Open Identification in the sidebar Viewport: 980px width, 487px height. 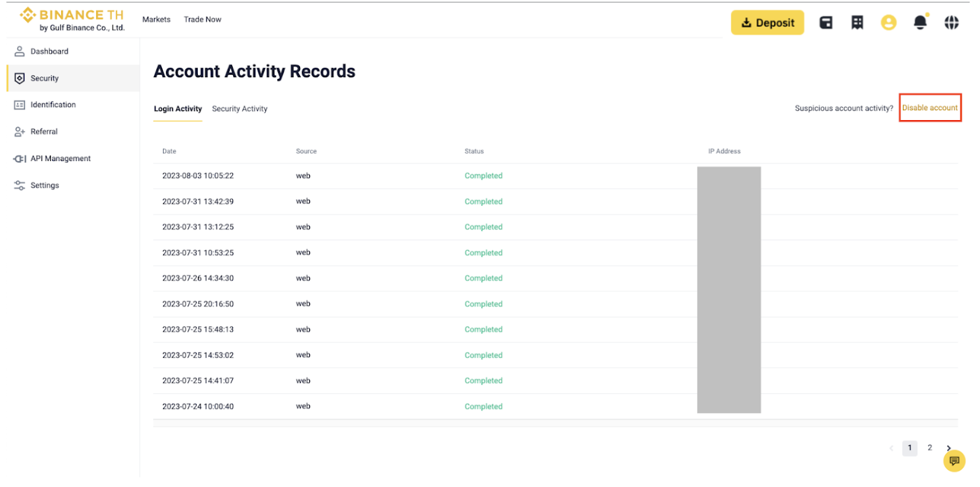[x=53, y=105]
